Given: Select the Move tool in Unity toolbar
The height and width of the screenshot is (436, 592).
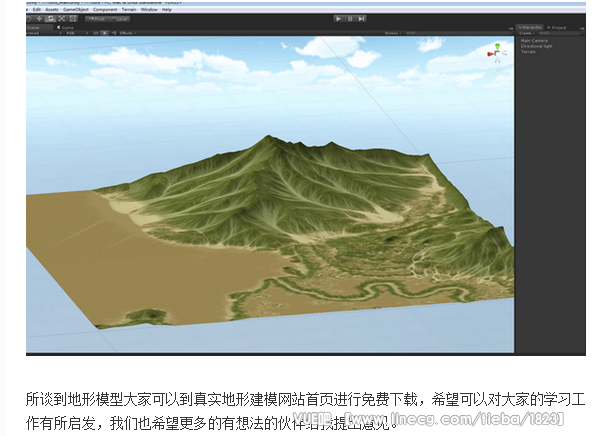Looking at the screenshot, I should point(39,18).
